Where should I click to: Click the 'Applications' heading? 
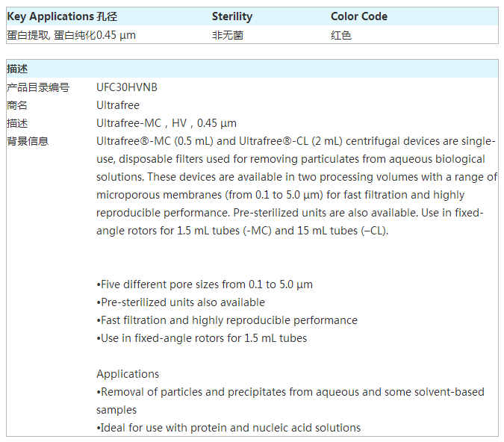128,374
